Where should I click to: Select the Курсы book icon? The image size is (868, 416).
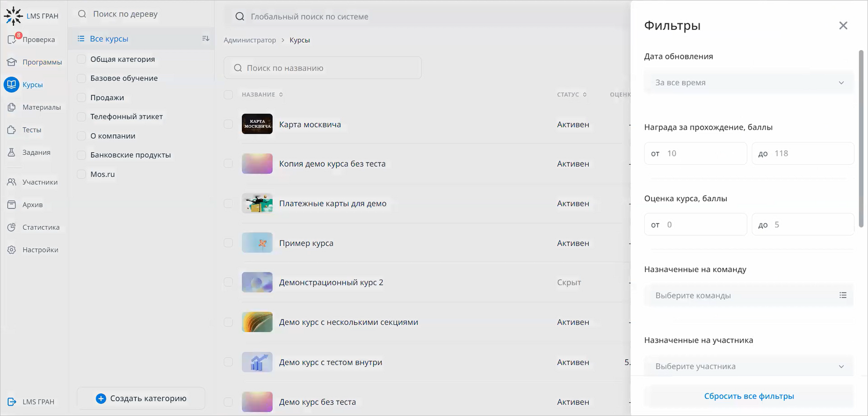tap(11, 85)
